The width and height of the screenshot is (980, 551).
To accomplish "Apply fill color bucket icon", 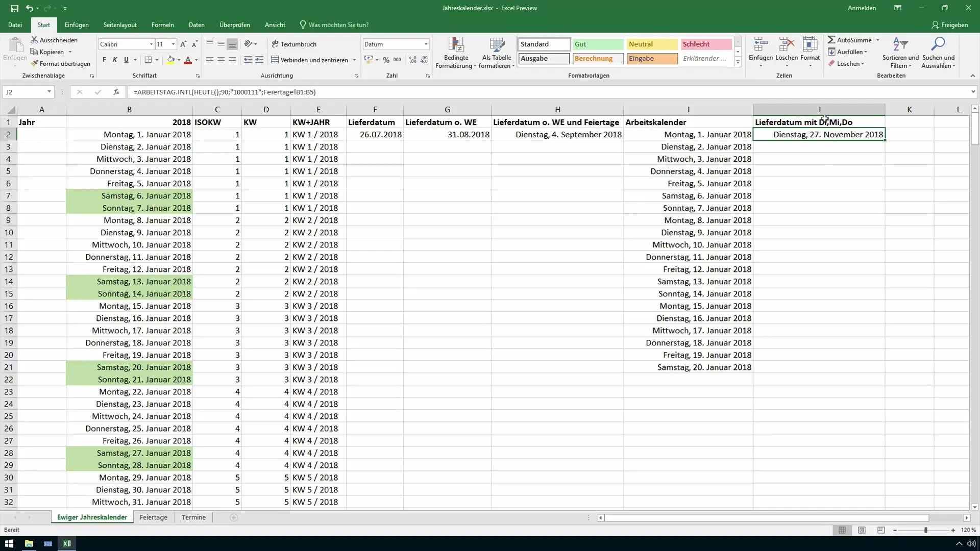I will [171, 60].
